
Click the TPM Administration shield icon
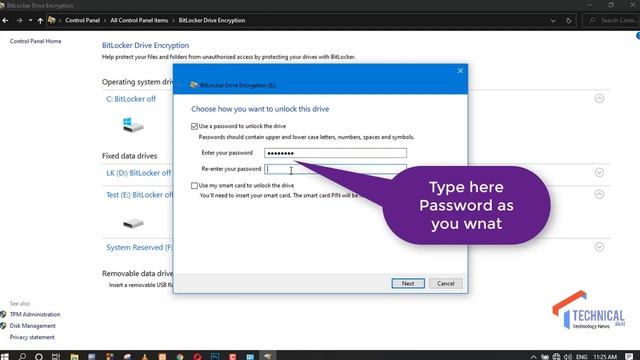point(3,314)
